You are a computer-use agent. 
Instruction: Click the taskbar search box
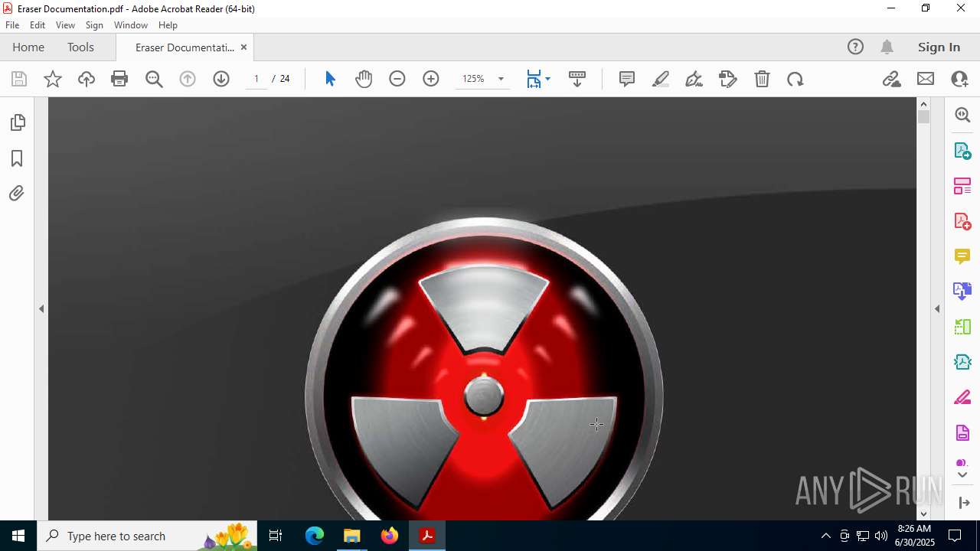coord(145,536)
